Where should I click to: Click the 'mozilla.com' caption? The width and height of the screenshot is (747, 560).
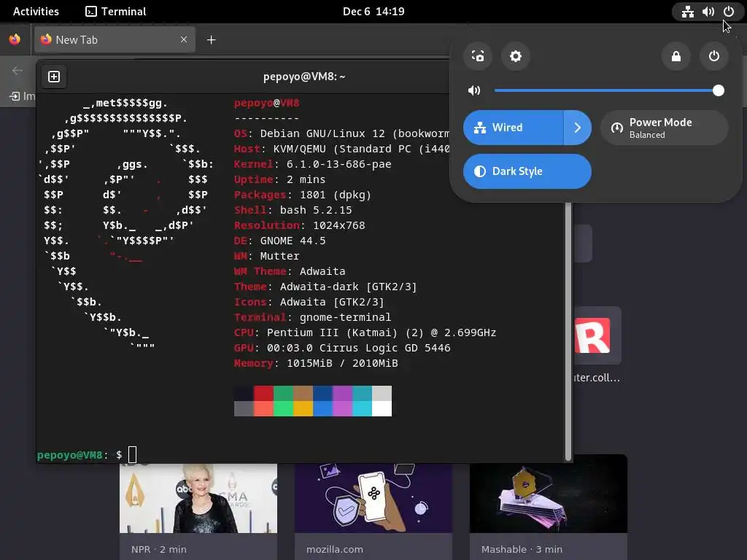(334, 550)
